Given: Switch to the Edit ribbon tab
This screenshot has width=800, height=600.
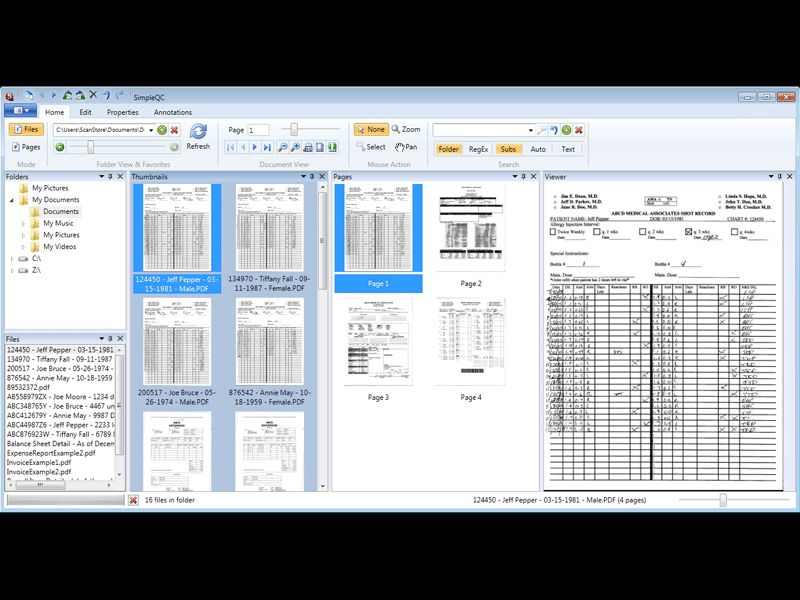Looking at the screenshot, I should tap(85, 112).
